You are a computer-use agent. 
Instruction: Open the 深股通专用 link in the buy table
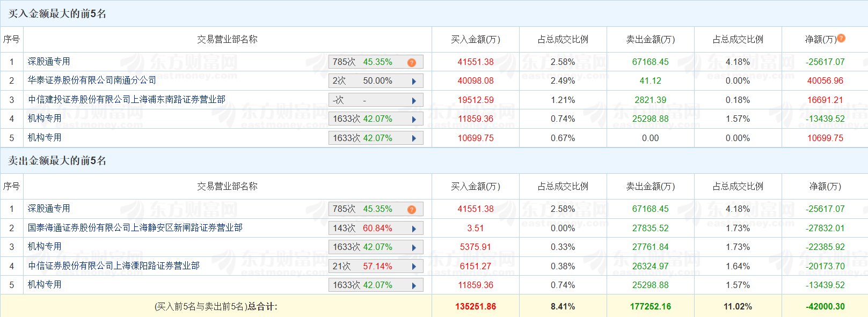pyautogui.click(x=49, y=62)
